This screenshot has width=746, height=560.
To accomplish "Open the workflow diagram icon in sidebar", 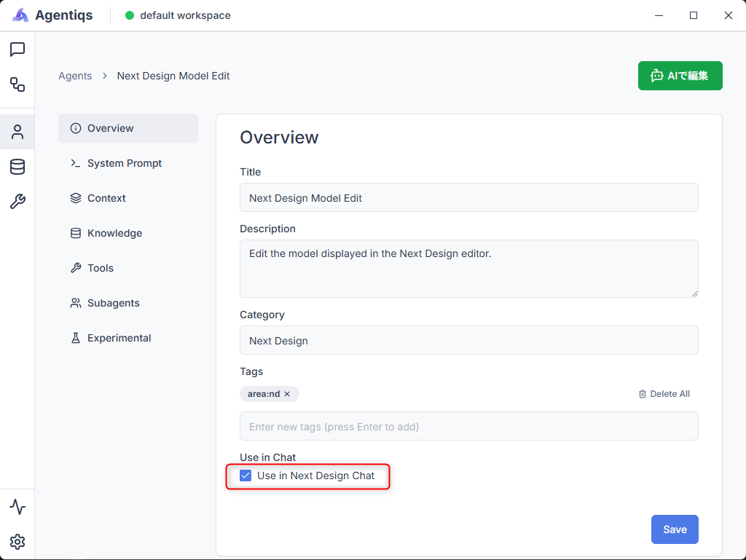I will click(17, 84).
